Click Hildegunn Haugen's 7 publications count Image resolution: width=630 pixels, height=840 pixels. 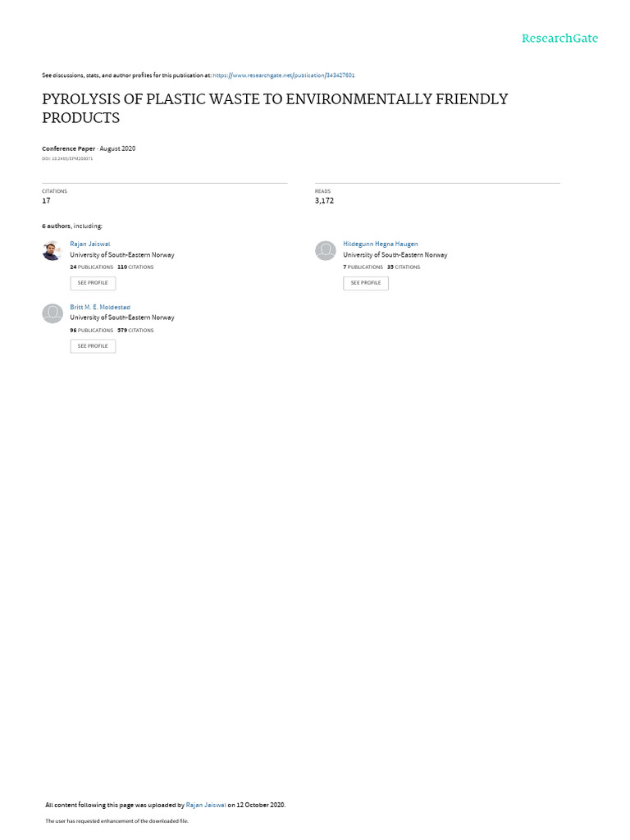363,267
